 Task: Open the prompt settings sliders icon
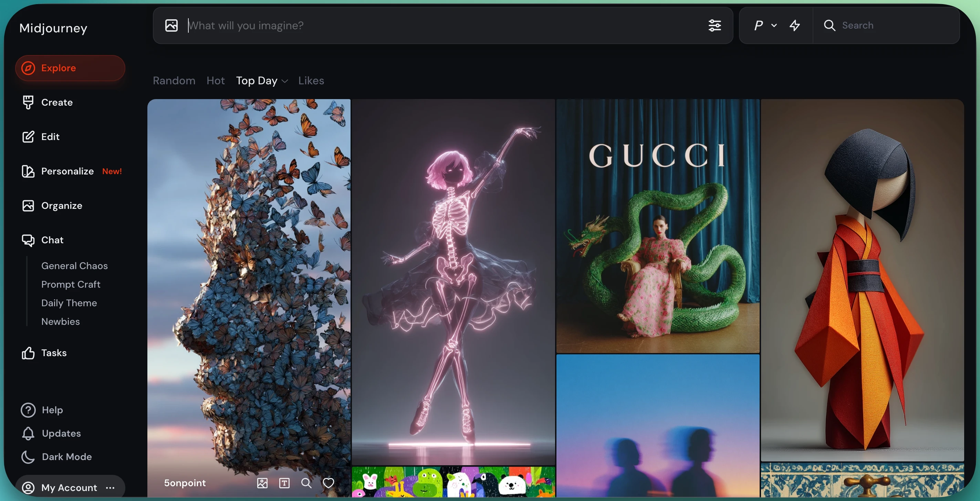click(715, 25)
